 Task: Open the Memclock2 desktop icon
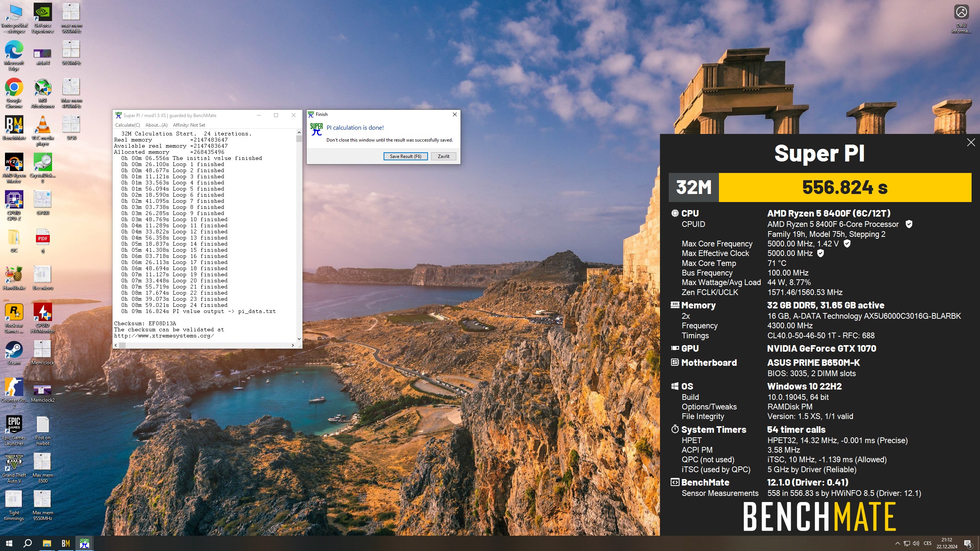pyautogui.click(x=42, y=393)
